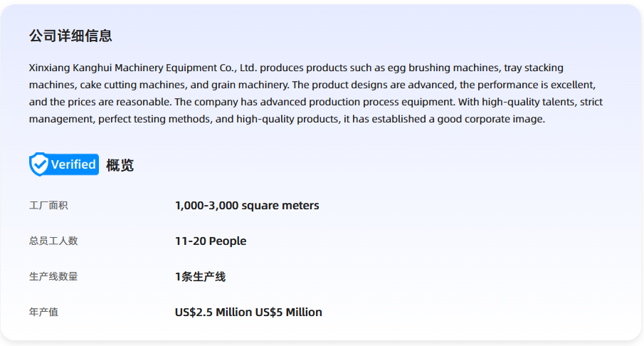The height and width of the screenshot is (346, 644).
Task: Click the 概览 overview heading
Action: point(120,165)
